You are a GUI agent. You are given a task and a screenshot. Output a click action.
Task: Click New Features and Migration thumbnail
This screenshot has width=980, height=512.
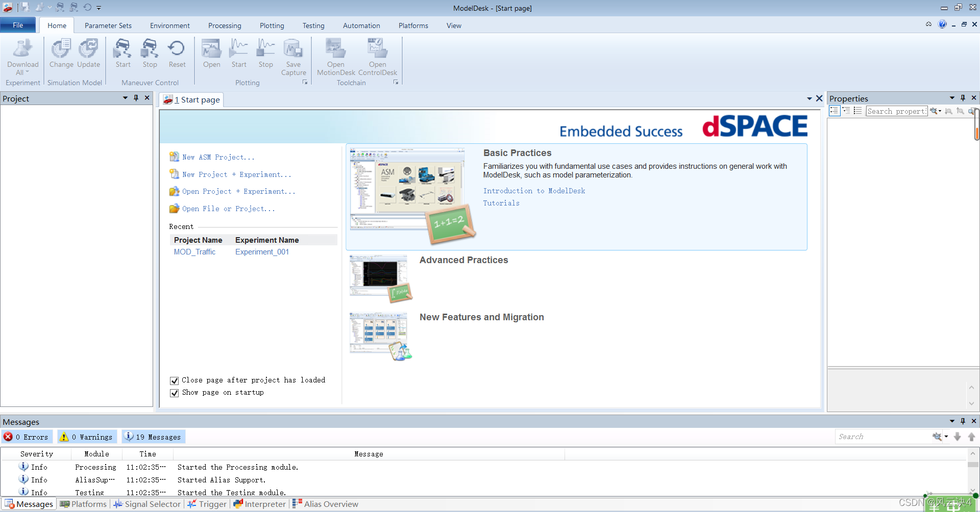pyautogui.click(x=381, y=337)
